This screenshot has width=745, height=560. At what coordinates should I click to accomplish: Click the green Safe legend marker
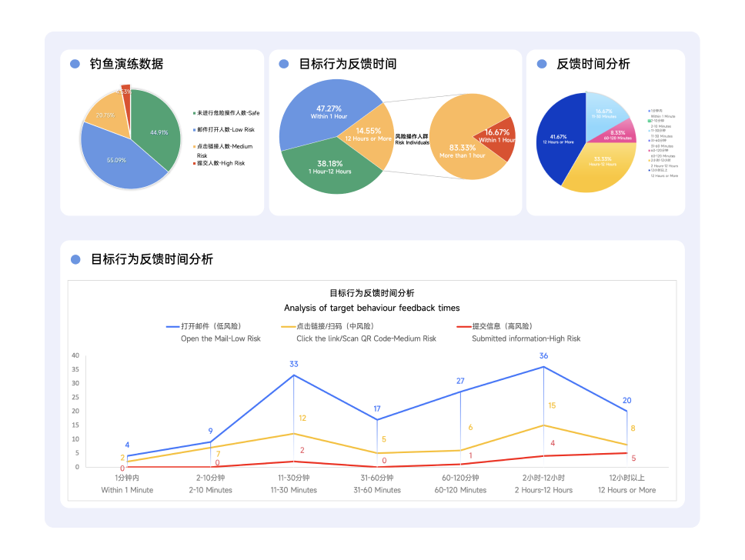(x=194, y=113)
